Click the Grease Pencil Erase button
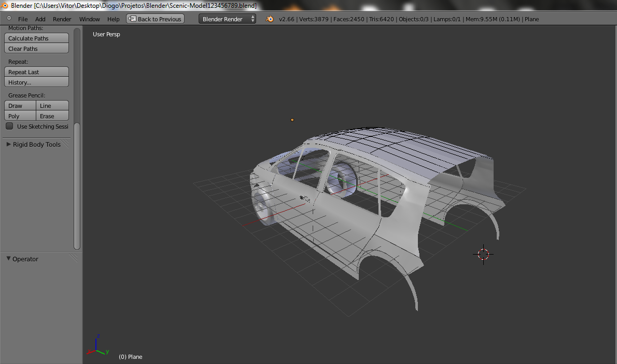Screen dimensions: 617x364 tap(52, 116)
